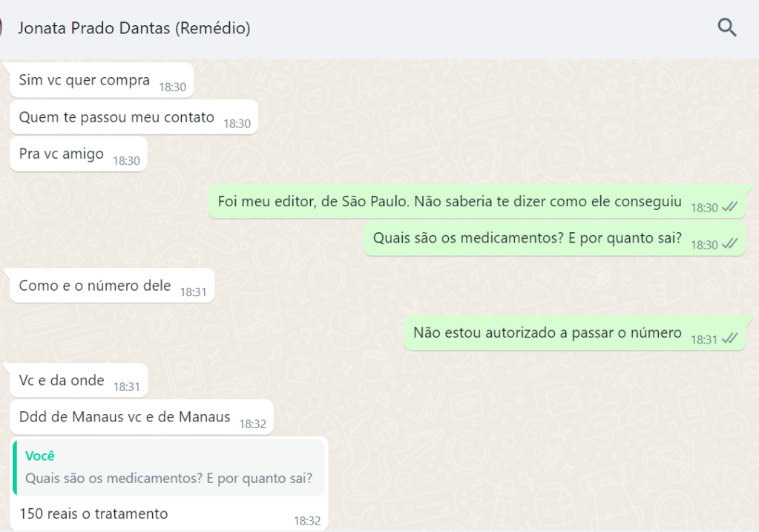Click 'Não estou autorizado a passar o número' bubble

574,333
